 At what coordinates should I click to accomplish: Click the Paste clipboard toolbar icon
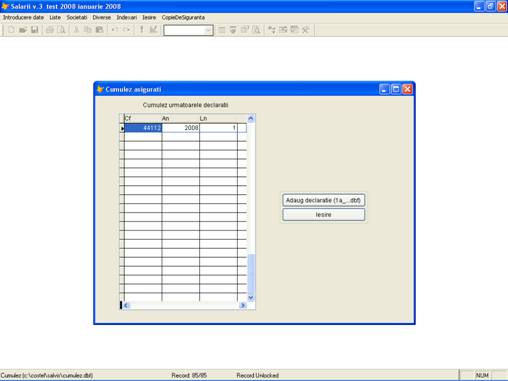99,30
